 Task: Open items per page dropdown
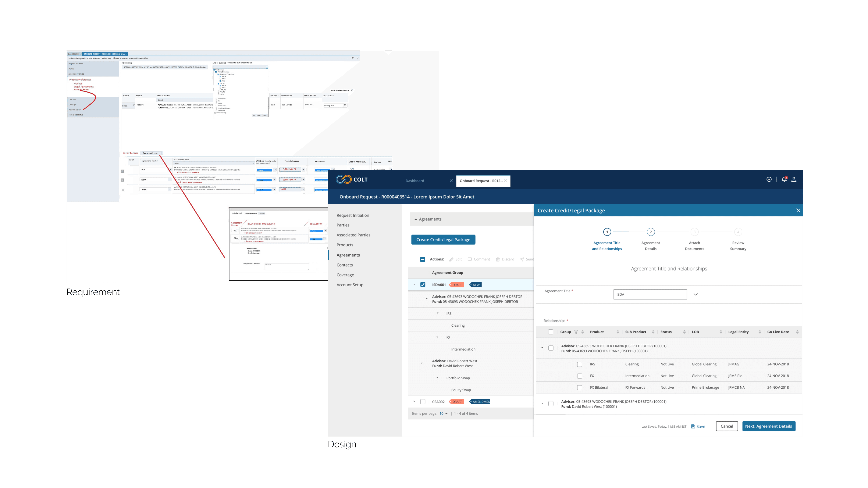point(444,414)
